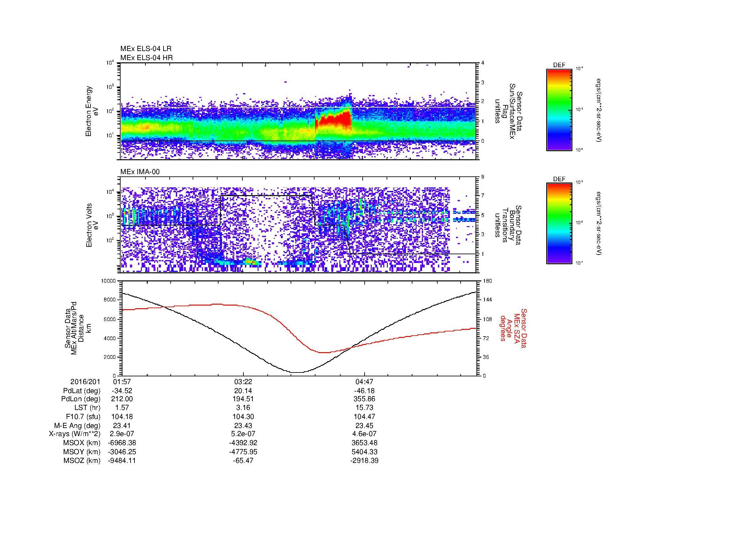
Task: Click the PdLon value '212.00'
Action: click(x=122, y=399)
